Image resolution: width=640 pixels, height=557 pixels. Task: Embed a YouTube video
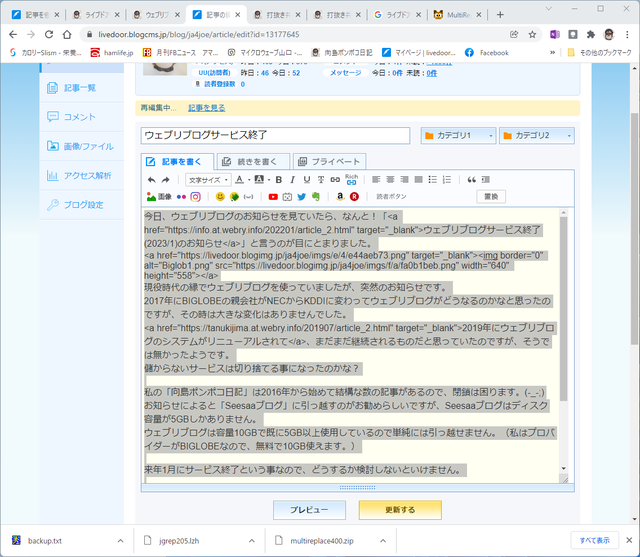point(273,197)
